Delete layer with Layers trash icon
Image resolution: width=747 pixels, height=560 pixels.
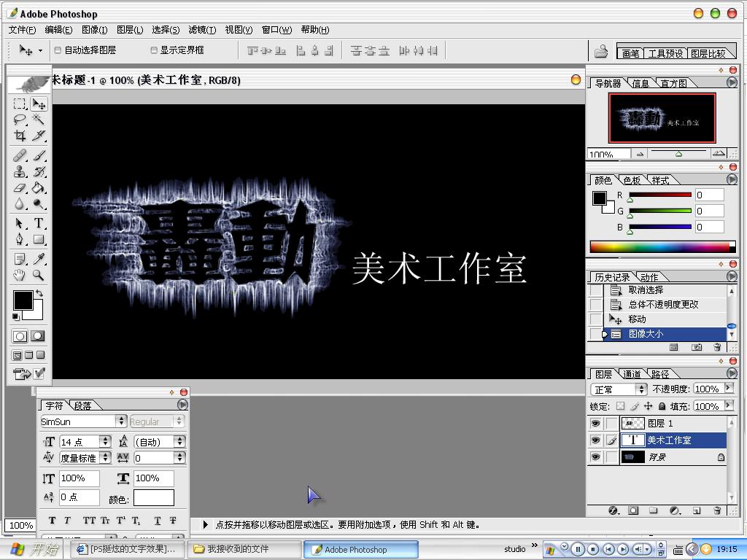click(x=717, y=510)
